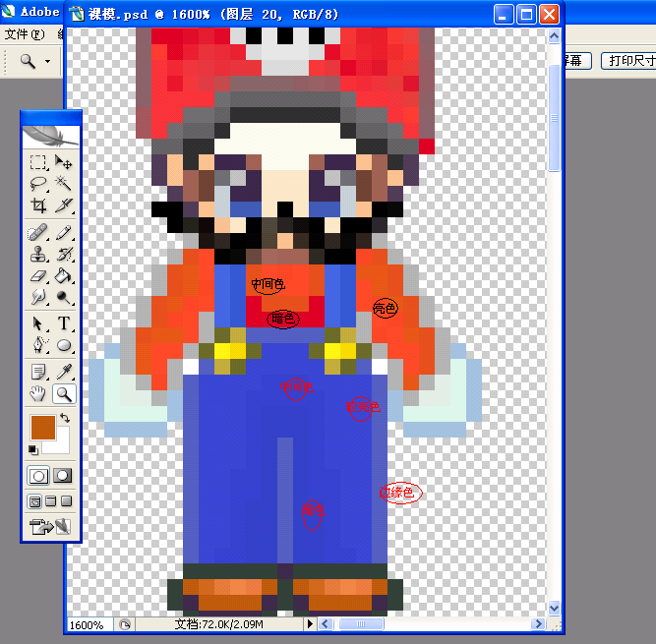
Task: Choose Full Screen mode
Action: 67,501
